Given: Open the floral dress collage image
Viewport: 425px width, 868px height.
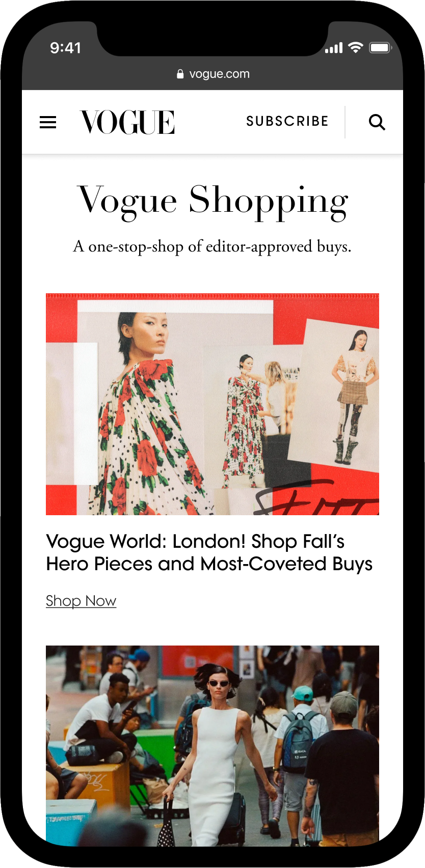Looking at the screenshot, I should click(213, 404).
